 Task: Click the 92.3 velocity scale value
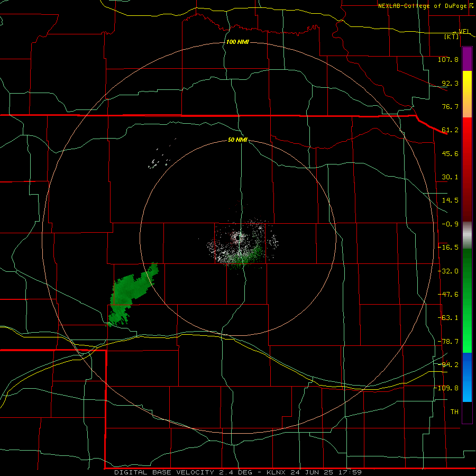coord(450,83)
